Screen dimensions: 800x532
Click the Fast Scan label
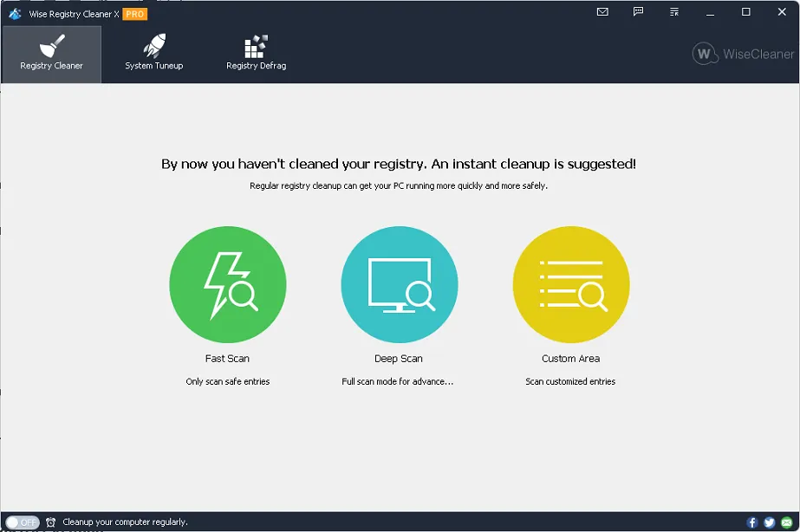pos(227,359)
